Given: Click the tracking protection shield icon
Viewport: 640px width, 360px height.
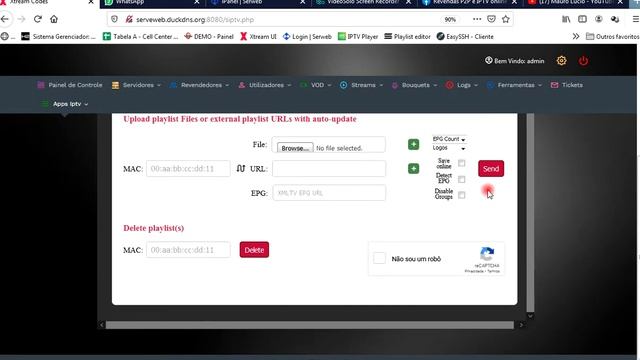Looking at the screenshot, I should click(115, 19).
